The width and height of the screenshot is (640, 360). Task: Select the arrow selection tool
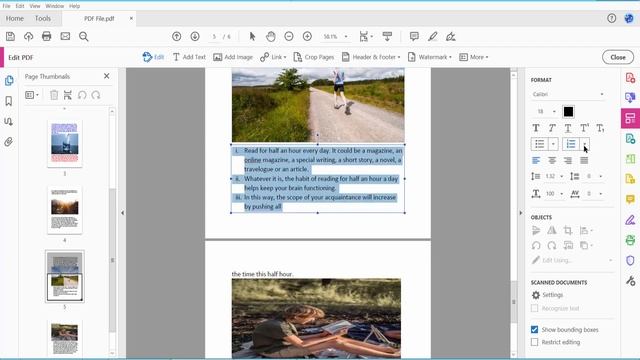[252, 36]
